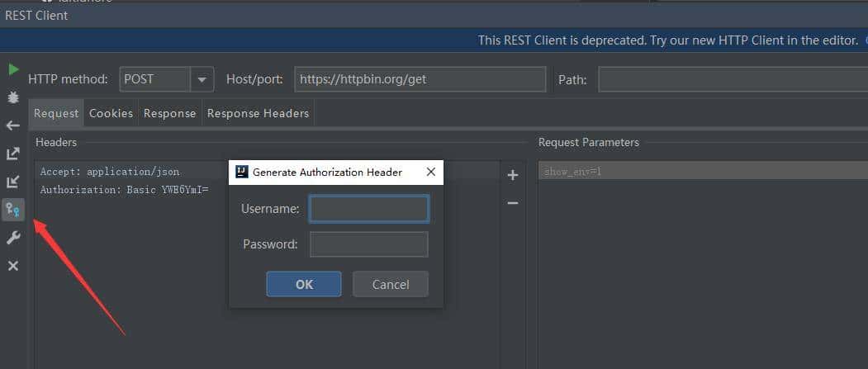Click the export request icon in sidebar
The height and width of the screenshot is (369, 868).
click(x=13, y=154)
